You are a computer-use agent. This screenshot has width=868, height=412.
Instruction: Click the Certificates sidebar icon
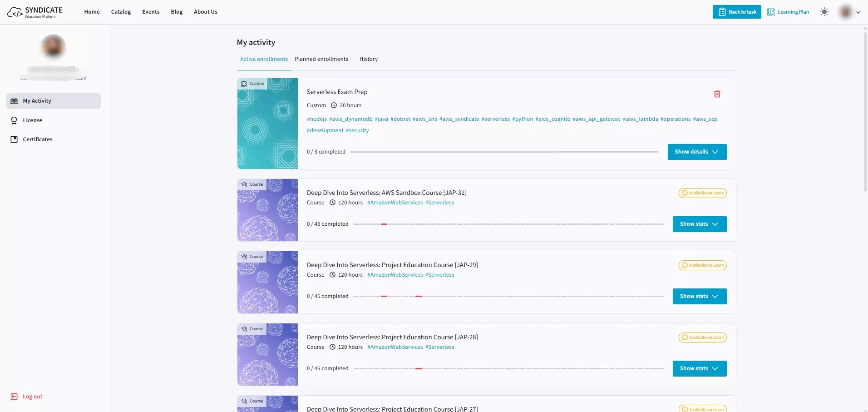(14, 139)
